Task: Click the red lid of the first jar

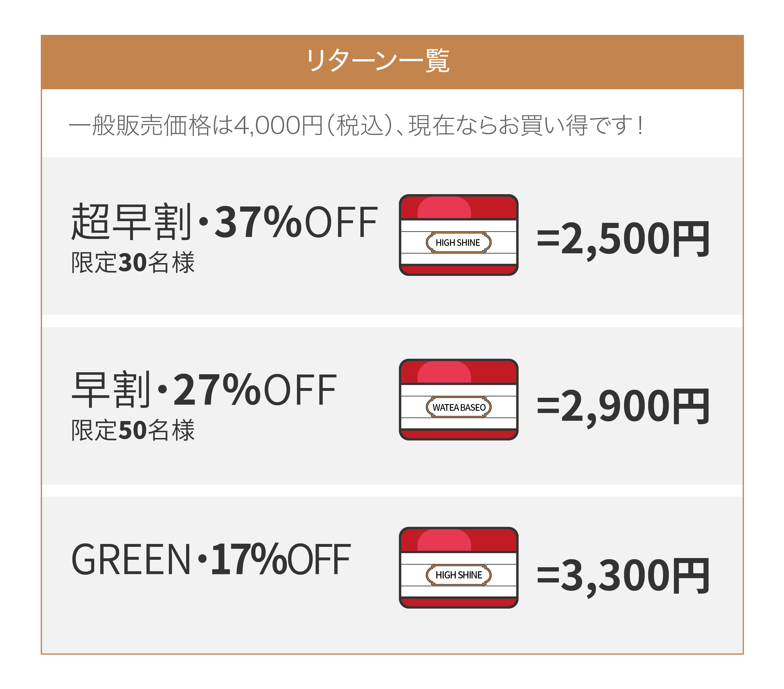Action: coord(458,207)
